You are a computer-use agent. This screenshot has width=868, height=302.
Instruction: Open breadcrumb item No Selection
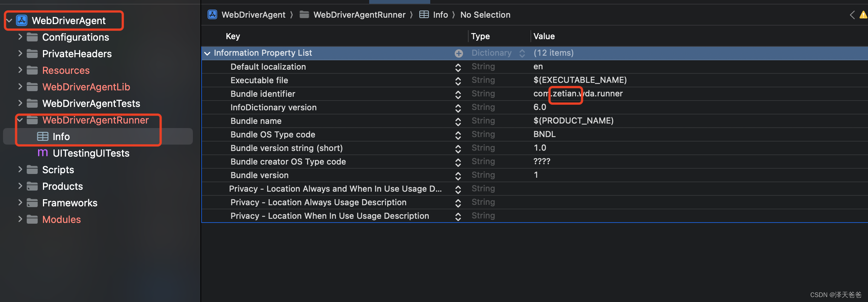pyautogui.click(x=485, y=15)
